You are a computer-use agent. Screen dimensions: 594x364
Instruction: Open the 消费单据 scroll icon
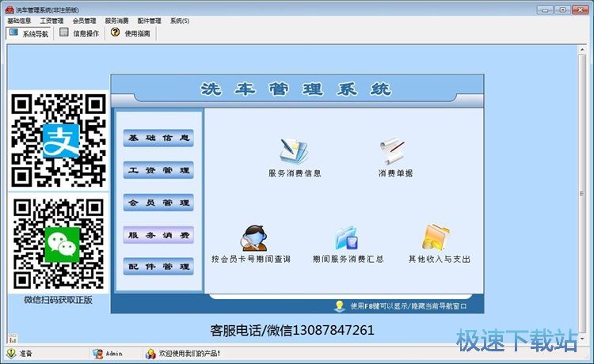(x=392, y=150)
